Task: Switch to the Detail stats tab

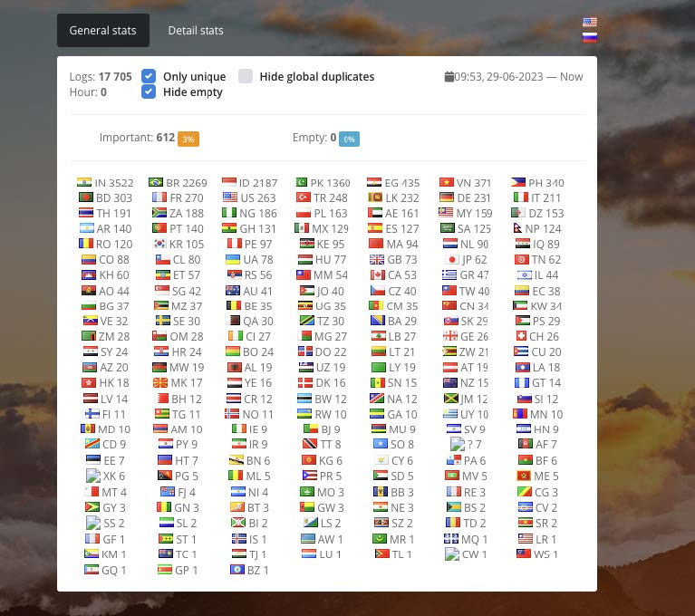Action: tap(195, 31)
